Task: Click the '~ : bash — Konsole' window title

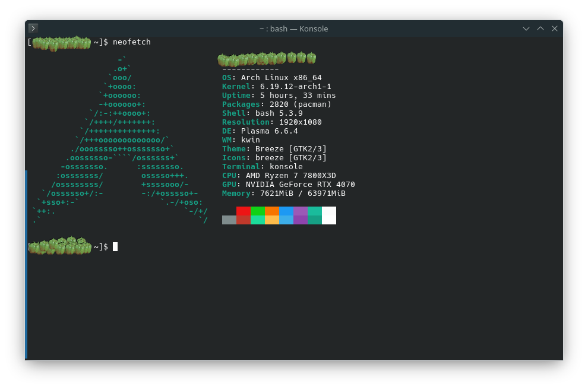Action: point(293,29)
